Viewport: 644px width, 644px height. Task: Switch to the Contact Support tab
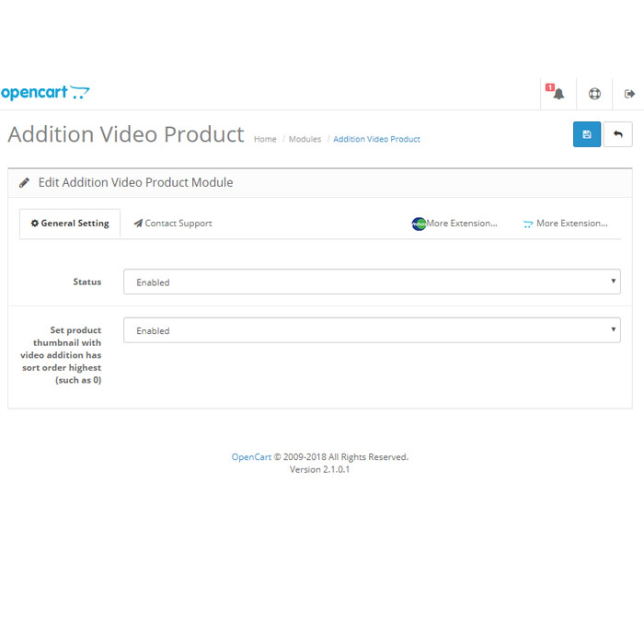click(173, 224)
